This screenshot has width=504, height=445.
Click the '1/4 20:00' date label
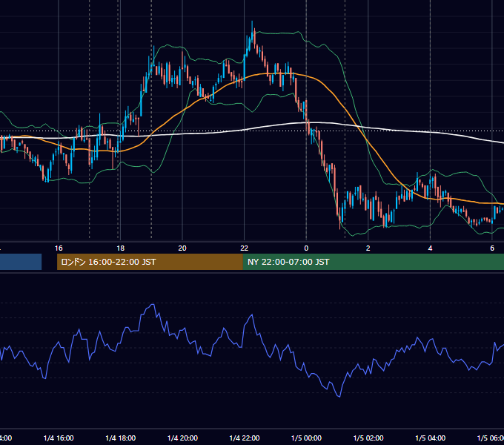coord(182,438)
